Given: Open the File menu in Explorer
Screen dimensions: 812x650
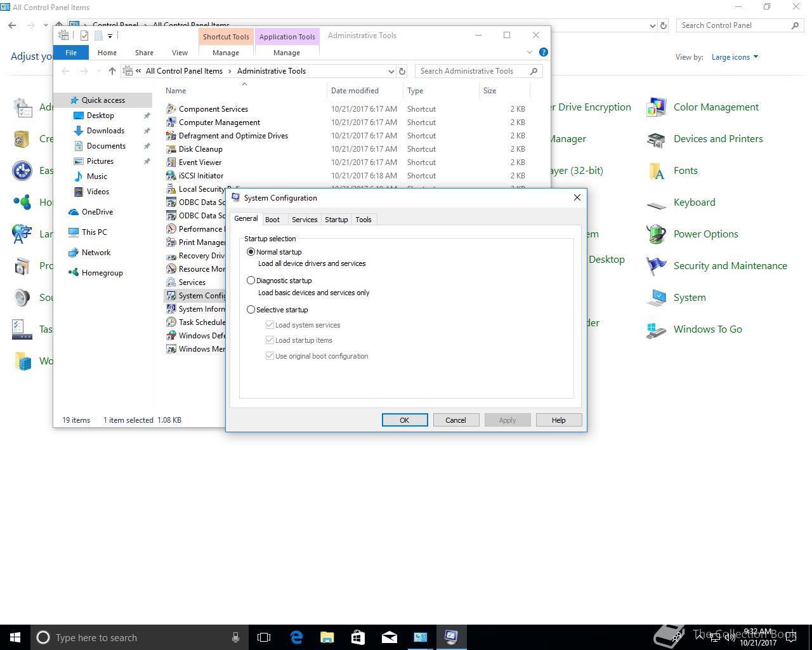Looking at the screenshot, I should point(71,53).
